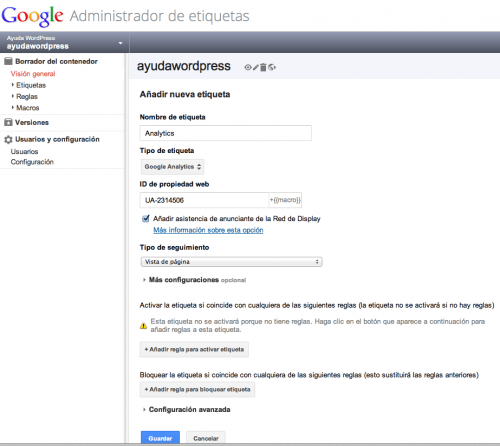Click the ayudawordpress container title

pyautogui.click(x=184, y=66)
